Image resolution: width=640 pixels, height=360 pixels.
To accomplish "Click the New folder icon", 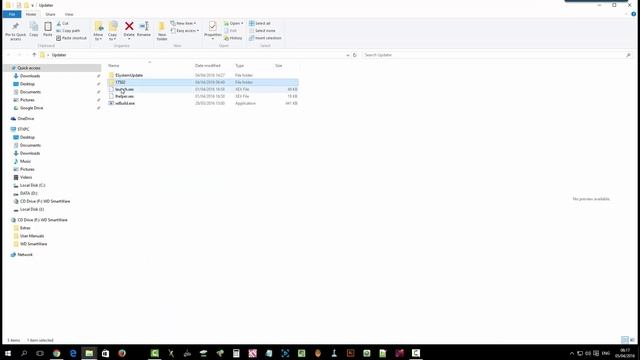I will [x=162, y=27].
